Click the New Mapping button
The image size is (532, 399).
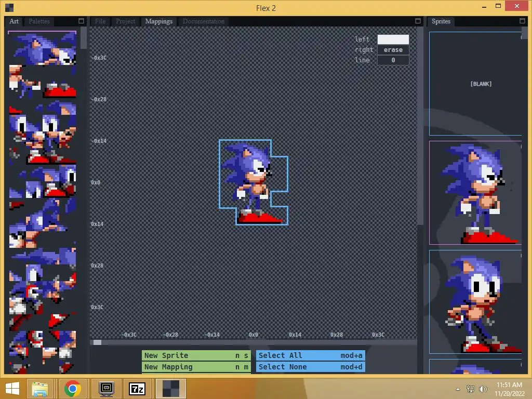click(196, 367)
